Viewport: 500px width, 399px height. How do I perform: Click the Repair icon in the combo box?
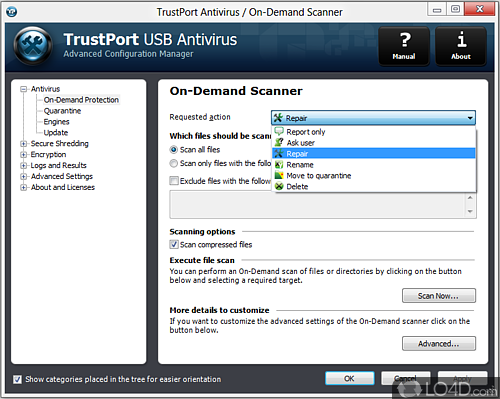278,118
